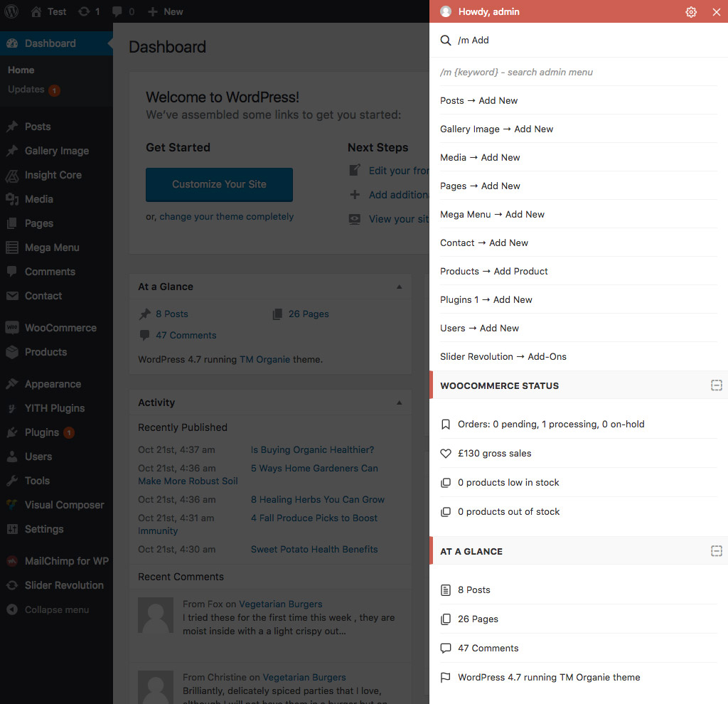Select Media → Add New result
Viewport: 728px width, 704px height.
click(x=579, y=157)
